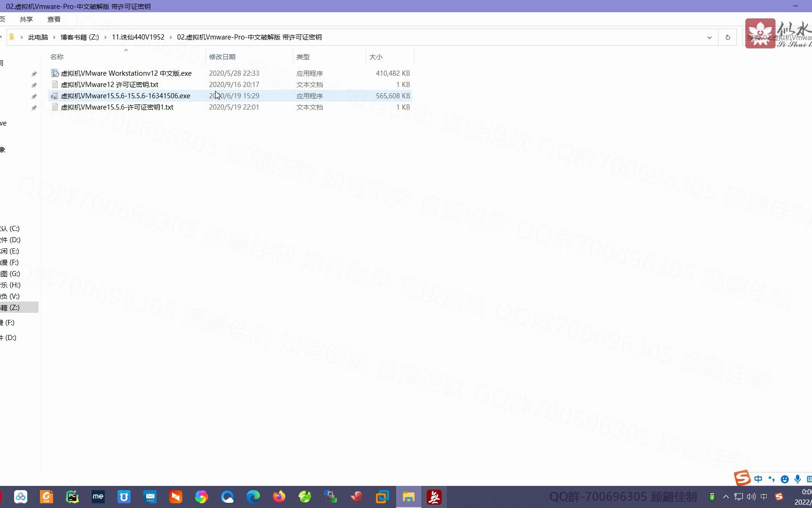Go to 11.诛仙440V1952 breadcrumb folder
Image resolution: width=812 pixels, height=508 pixels.
coord(138,37)
